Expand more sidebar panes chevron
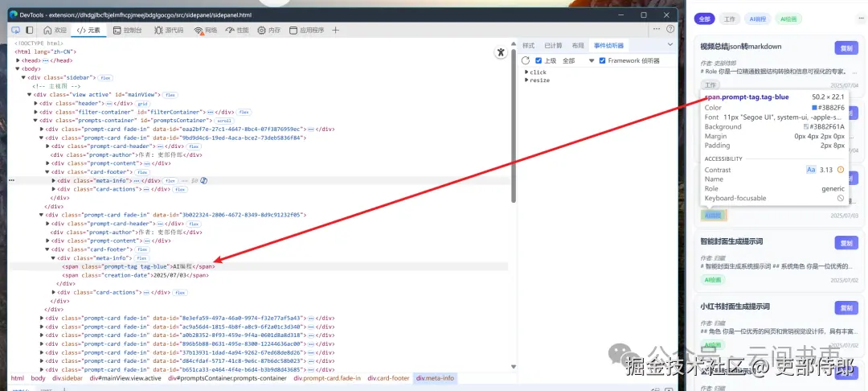Viewport: 868px width, 391px height. [x=669, y=45]
